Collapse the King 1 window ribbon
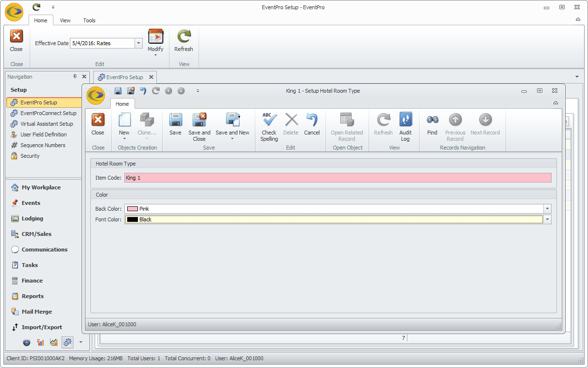The width and height of the screenshot is (588, 368). [x=555, y=103]
